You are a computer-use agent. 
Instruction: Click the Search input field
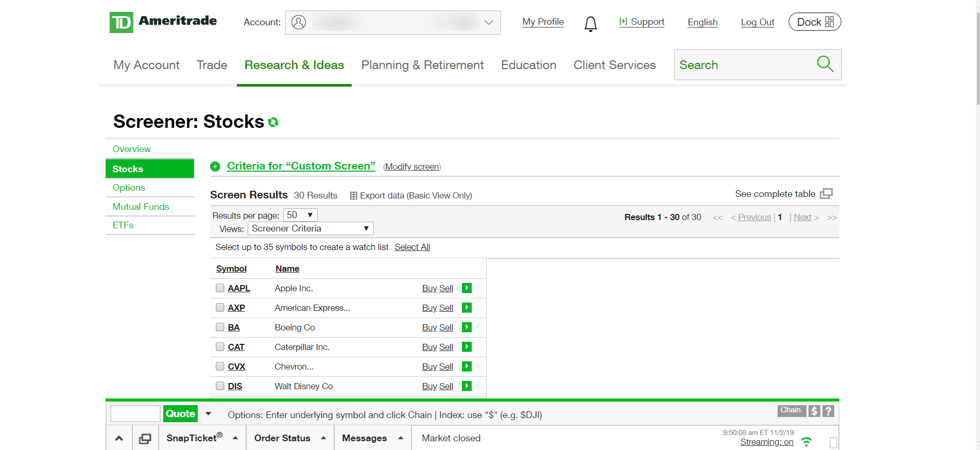pos(746,65)
